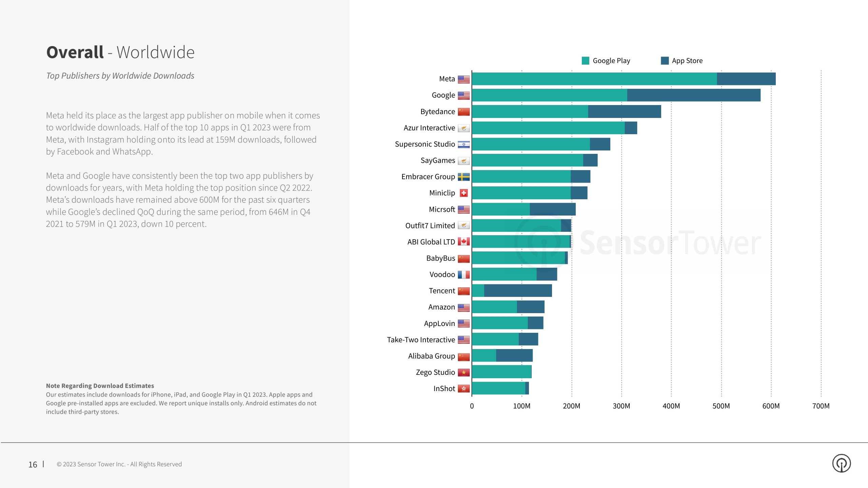This screenshot has width=868, height=488.
Task: Click the Sweden flag beside Embracer Group
Action: 463,177
